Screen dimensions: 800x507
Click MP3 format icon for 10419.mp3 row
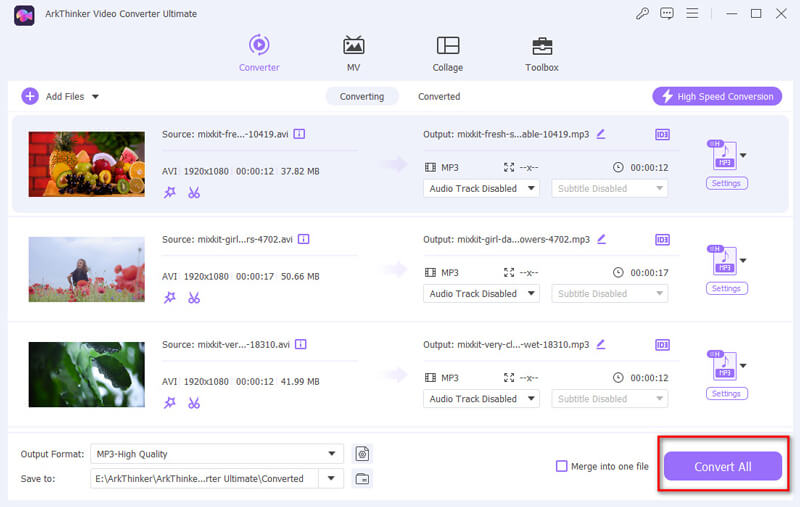724,155
